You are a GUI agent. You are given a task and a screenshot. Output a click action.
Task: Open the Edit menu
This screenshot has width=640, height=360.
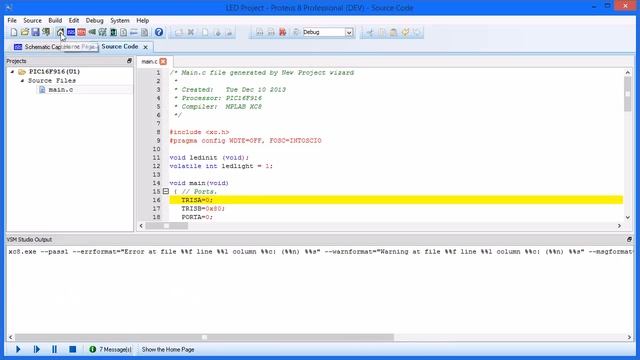tap(73, 20)
